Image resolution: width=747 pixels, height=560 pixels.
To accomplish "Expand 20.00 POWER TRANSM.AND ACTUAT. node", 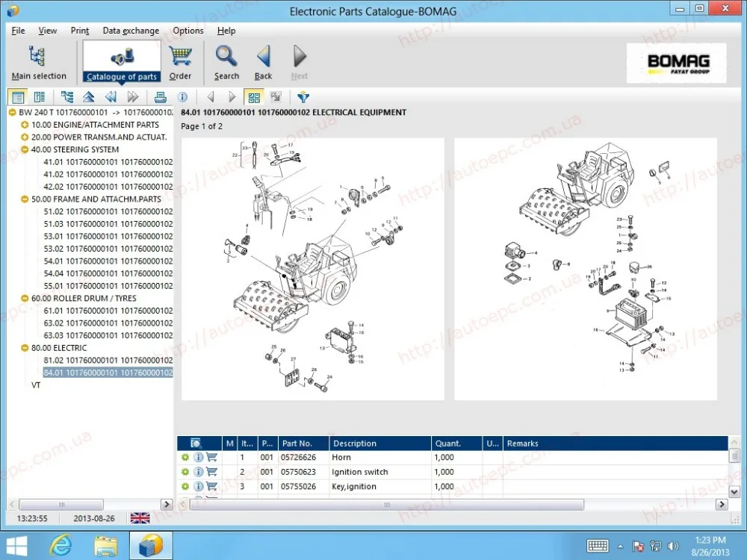I will click(x=25, y=137).
